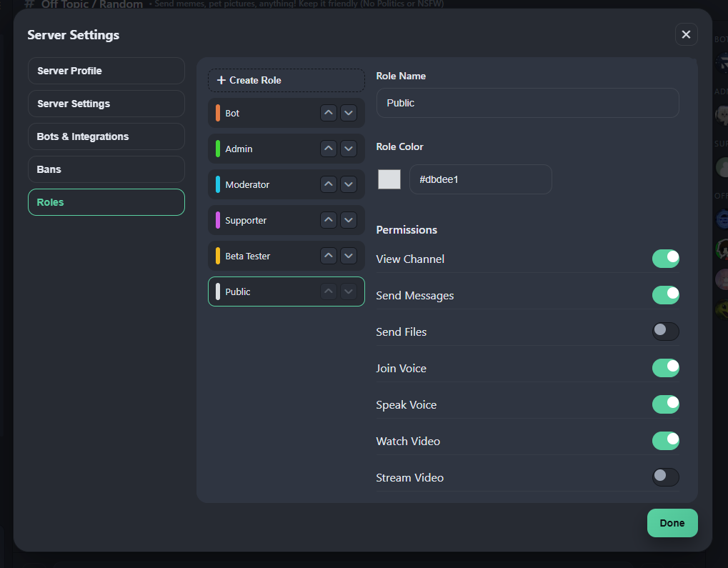Close the Server Settings dialog

tap(686, 34)
